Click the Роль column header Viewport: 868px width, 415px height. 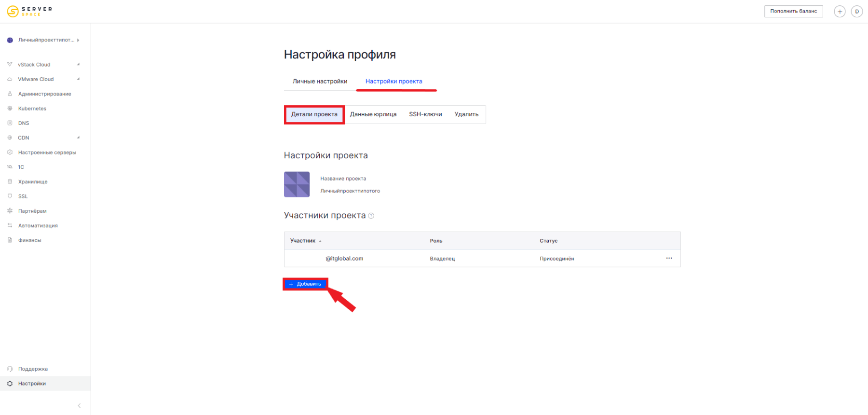(436, 241)
